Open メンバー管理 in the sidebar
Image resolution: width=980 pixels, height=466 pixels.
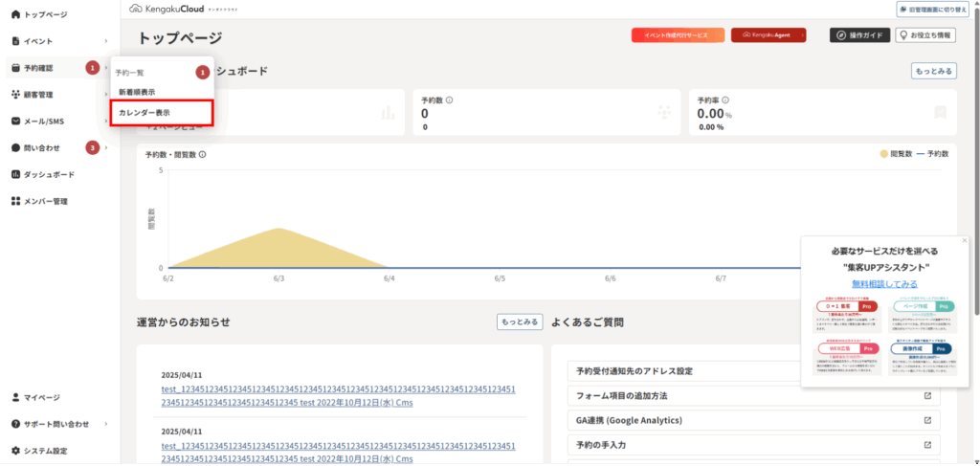pyautogui.click(x=46, y=201)
